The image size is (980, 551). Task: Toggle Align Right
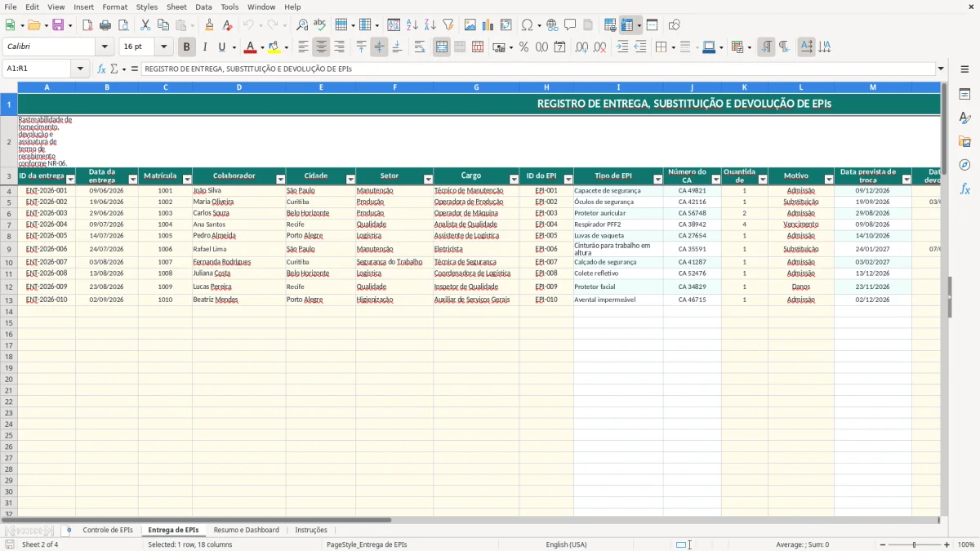tap(339, 47)
